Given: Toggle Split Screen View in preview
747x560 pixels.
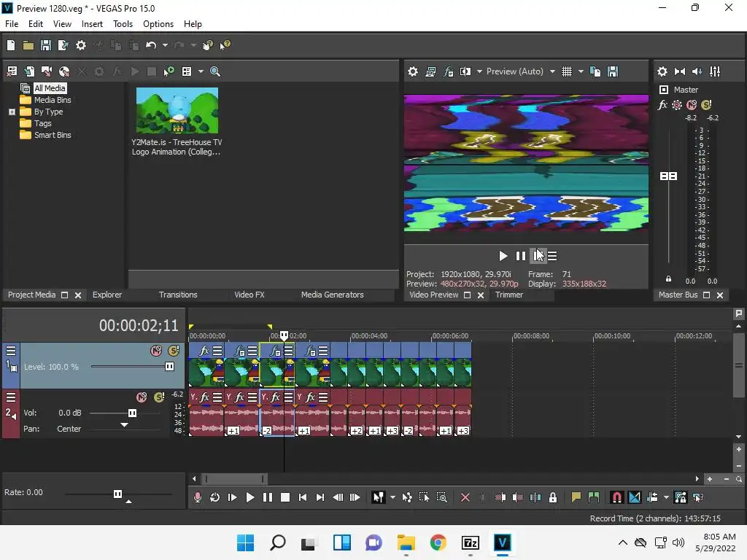Looking at the screenshot, I should (465, 71).
